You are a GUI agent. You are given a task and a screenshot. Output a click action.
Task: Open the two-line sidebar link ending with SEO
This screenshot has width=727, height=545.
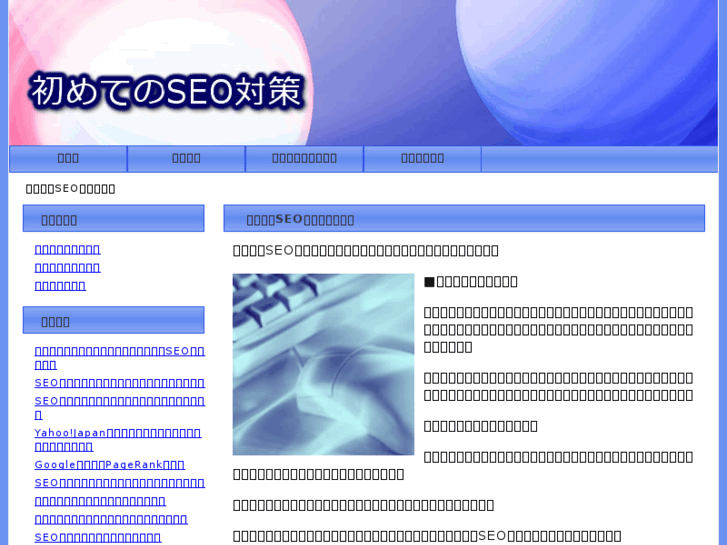tap(120, 358)
